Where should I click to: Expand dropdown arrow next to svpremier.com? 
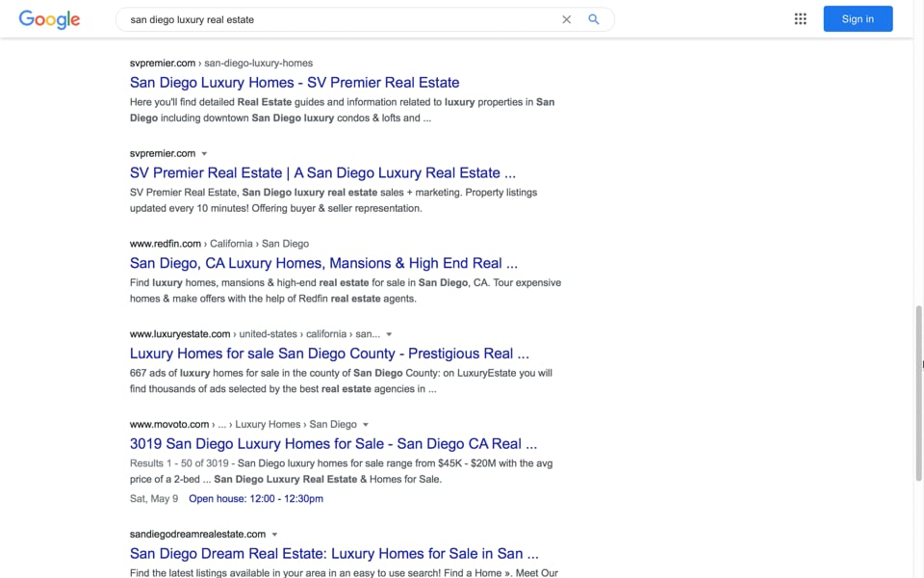(204, 153)
